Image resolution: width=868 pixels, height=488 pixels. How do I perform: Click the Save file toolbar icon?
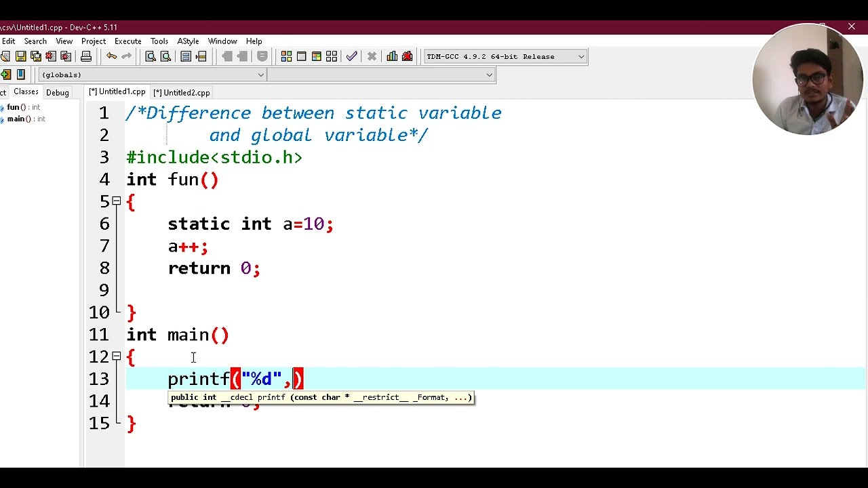click(21, 56)
